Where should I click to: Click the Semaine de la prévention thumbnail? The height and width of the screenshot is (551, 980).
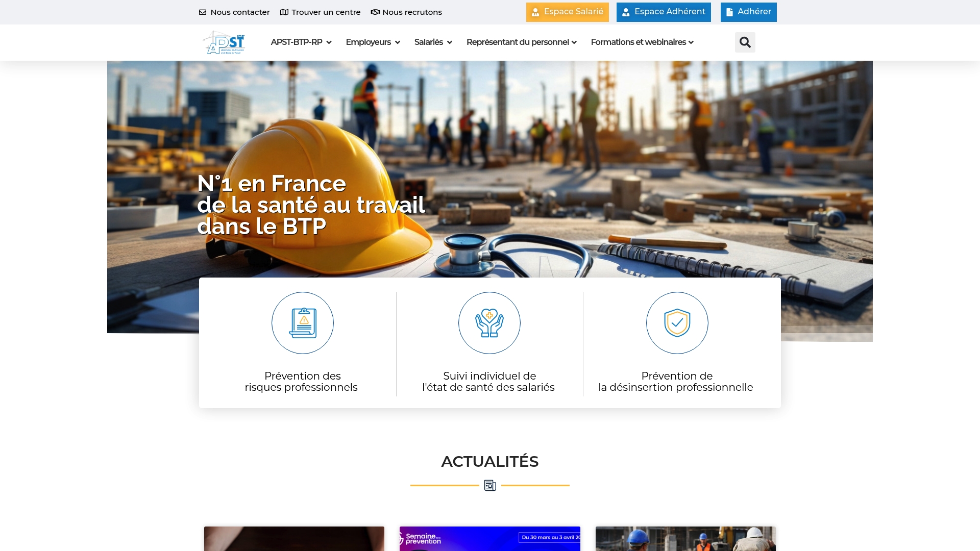489,538
